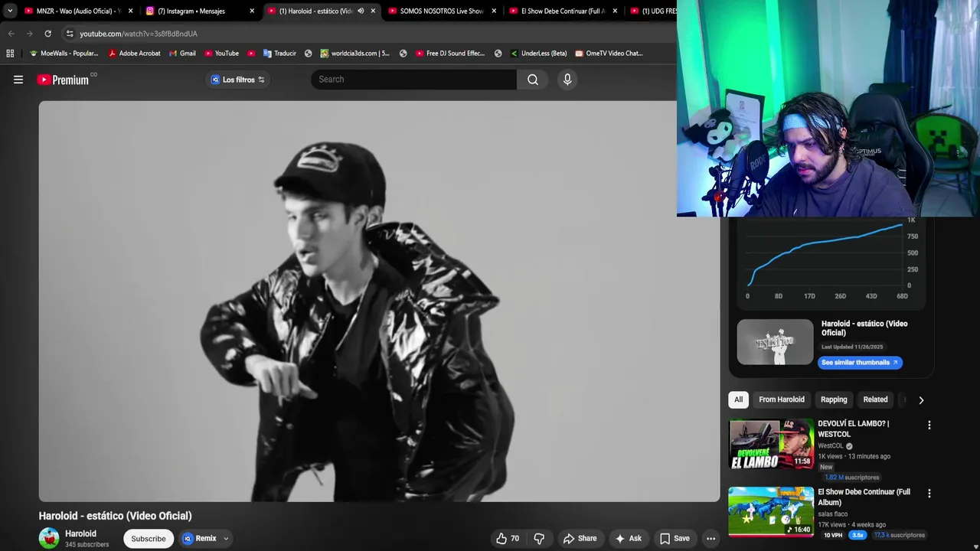Open UnderLess (Beta) bookmark
This screenshot has height=551, width=980.
tap(538, 54)
